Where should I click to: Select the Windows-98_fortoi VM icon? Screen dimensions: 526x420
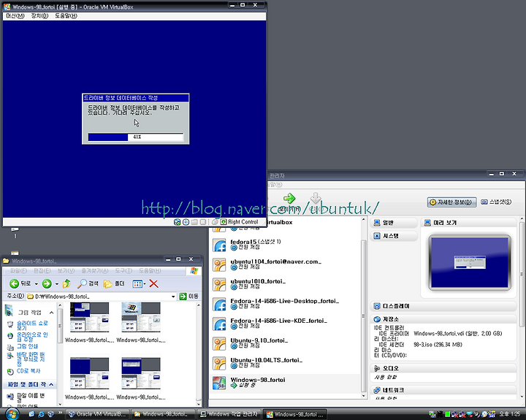(220, 383)
